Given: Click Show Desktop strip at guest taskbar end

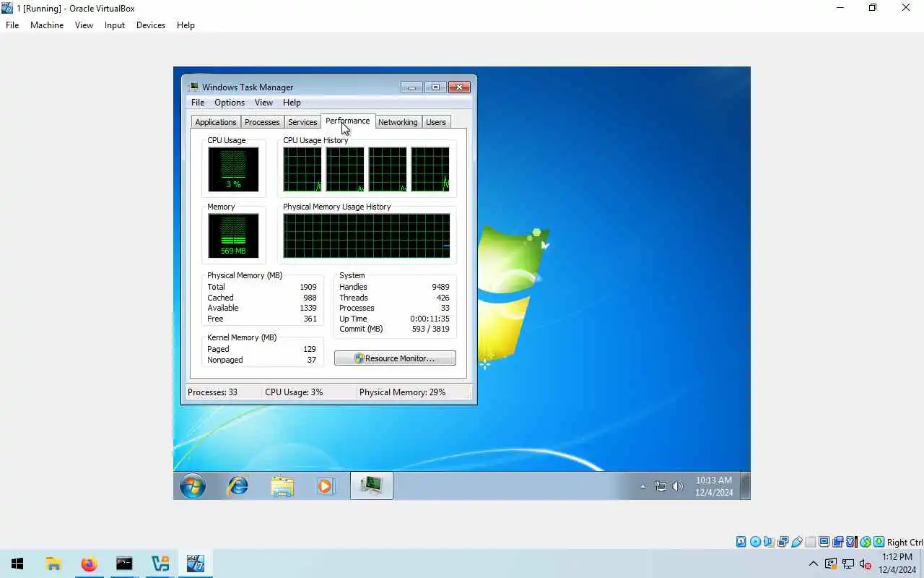Looking at the screenshot, I should (746, 486).
